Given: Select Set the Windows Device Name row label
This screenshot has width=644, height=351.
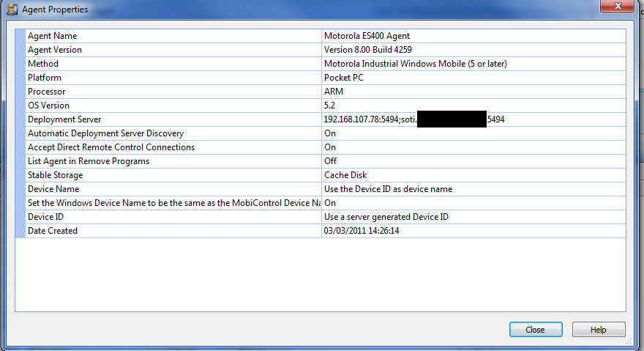Looking at the screenshot, I should tap(174, 203).
